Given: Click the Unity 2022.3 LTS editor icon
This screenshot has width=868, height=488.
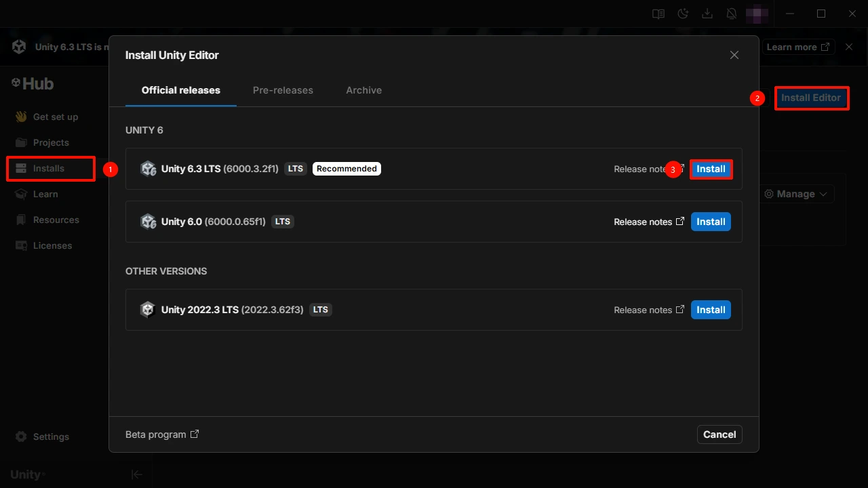Looking at the screenshot, I should [x=148, y=310].
